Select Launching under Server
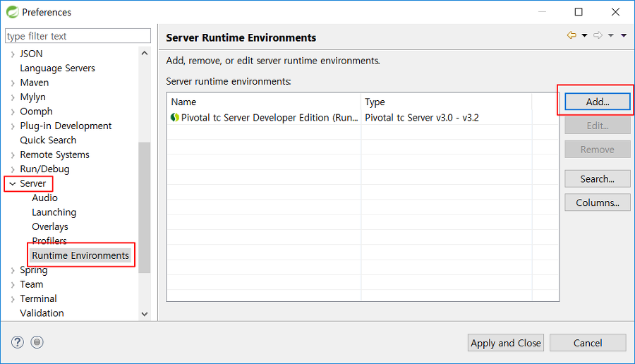Viewport: 635px width, 364px height. (54, 212)
